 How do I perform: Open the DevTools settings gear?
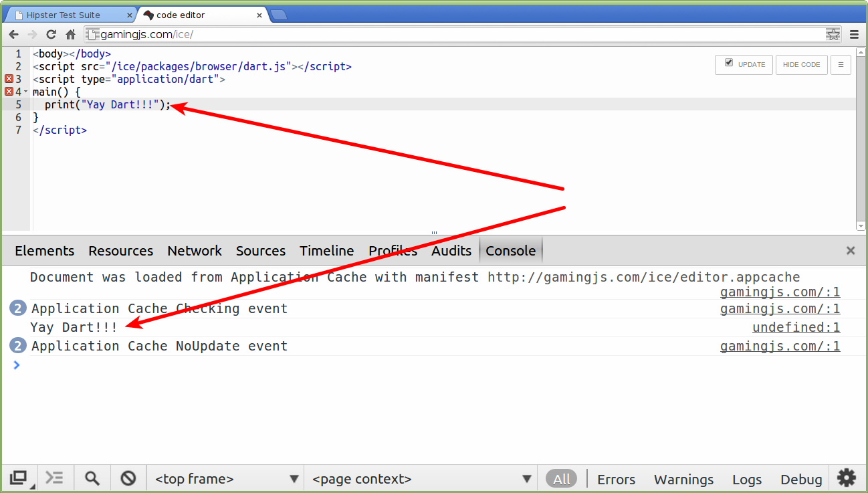pyautogui.click(x=846, y=478)
